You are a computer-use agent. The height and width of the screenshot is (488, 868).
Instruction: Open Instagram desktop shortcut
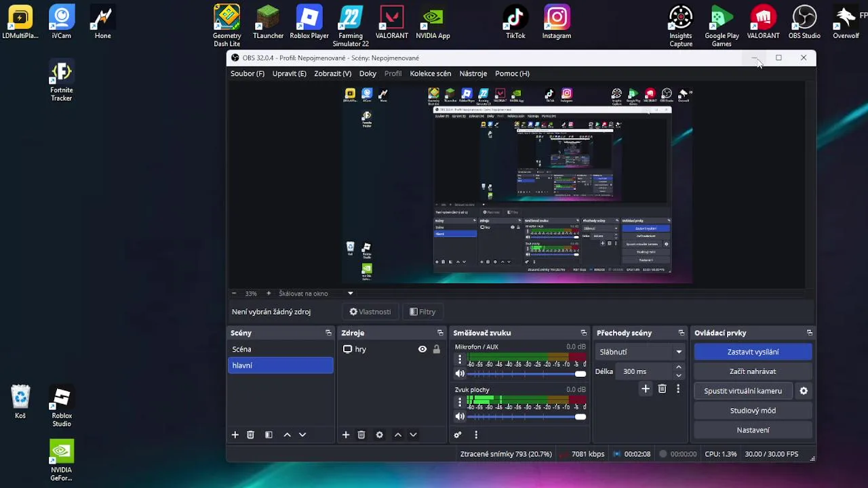(557, 22)
